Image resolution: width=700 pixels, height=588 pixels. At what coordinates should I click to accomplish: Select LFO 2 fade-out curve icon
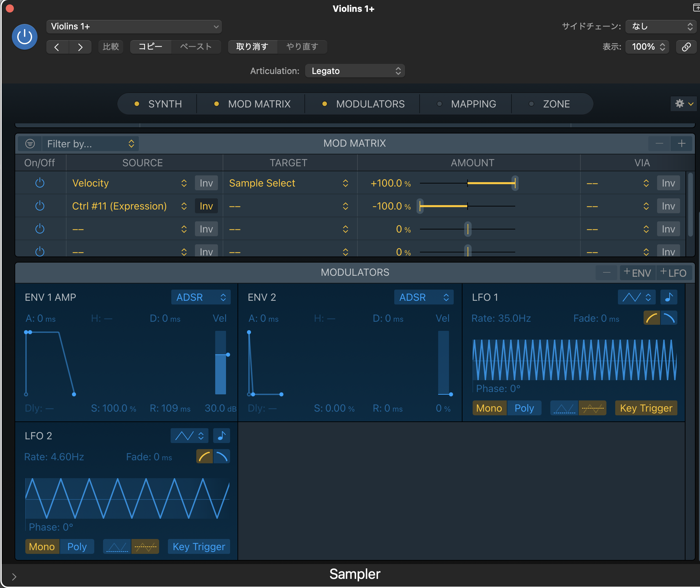222,457
